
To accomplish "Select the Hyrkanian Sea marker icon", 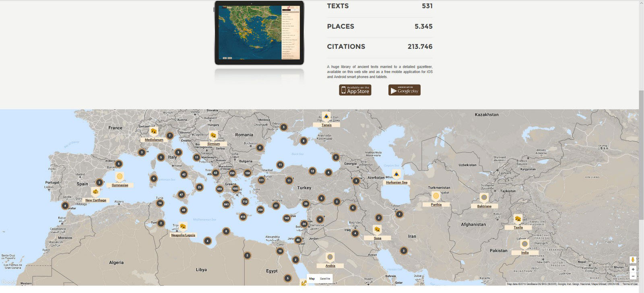I will click(x=396, y=174).
